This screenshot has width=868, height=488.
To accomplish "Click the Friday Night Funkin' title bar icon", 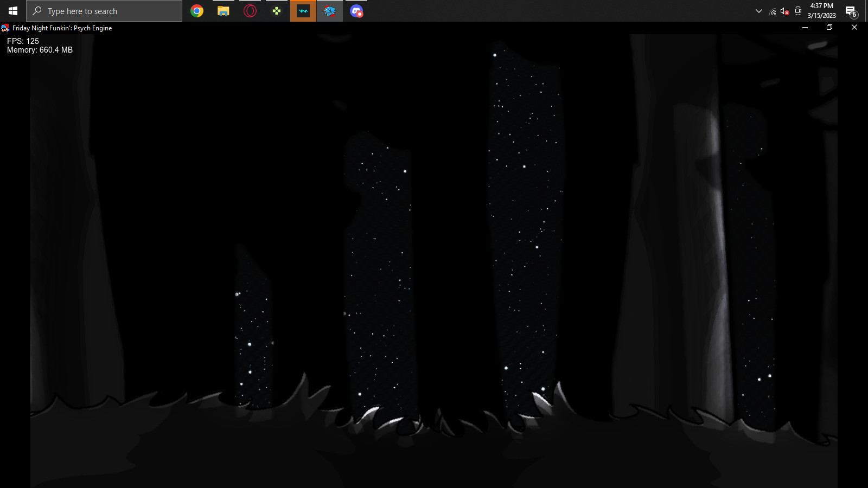I will (x=5, y=28).
